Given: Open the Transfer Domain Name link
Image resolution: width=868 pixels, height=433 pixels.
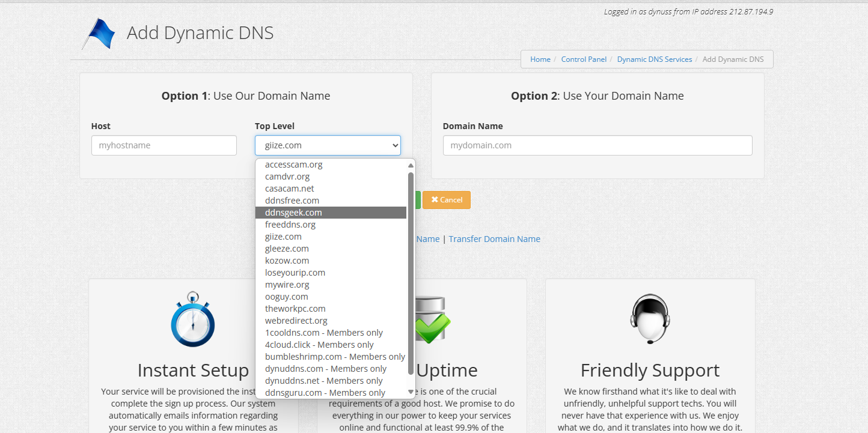Looking at the screenshot, I should click(494, 239).
